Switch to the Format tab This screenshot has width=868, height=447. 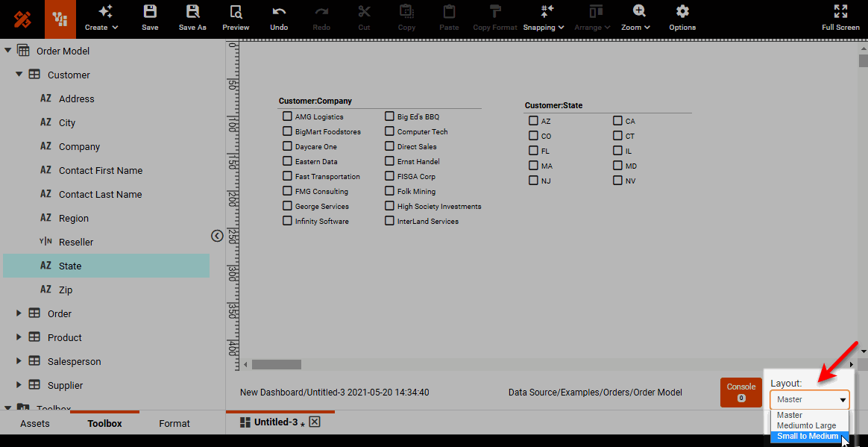point(174,423)
